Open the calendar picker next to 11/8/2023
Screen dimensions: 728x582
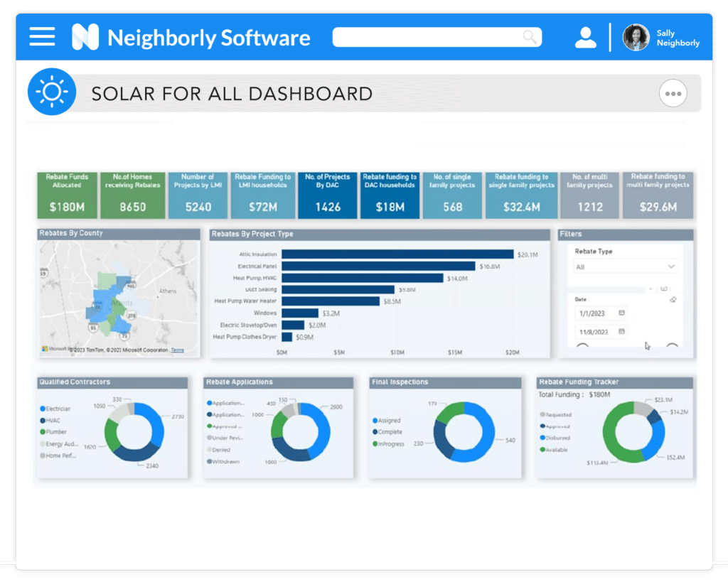point(623,331)
